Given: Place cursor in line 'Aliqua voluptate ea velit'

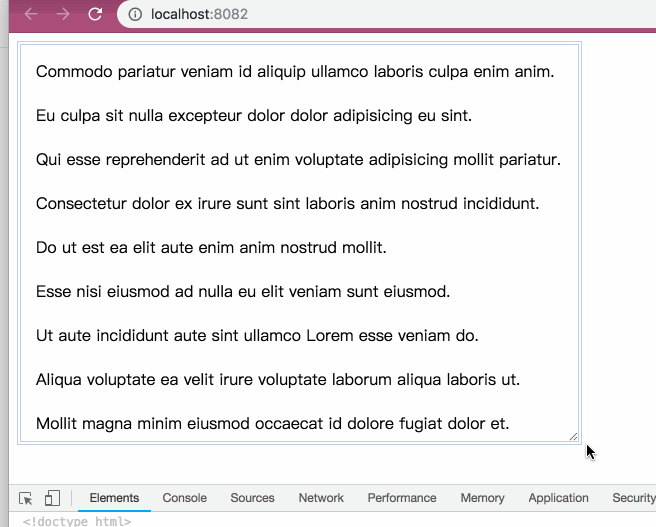Looking at the screenshot, I should [x=278, y=380].
